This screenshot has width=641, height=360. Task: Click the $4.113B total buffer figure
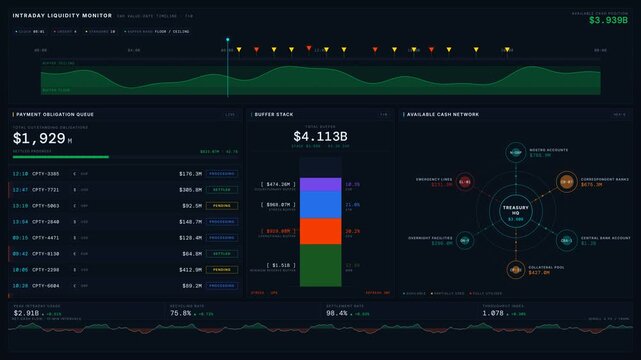(x=320, y=136)
